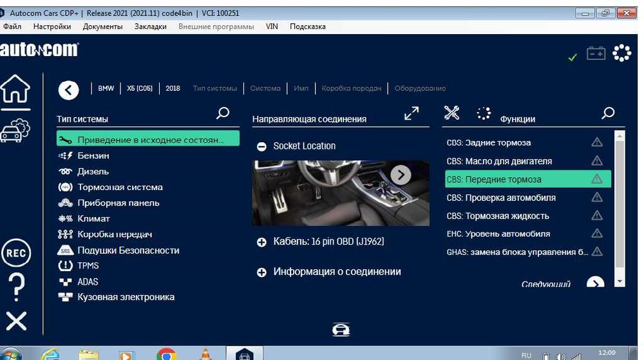Close the session with the X sidebar icon
This screenshot has width=644, height=360.
coord(17,321)
